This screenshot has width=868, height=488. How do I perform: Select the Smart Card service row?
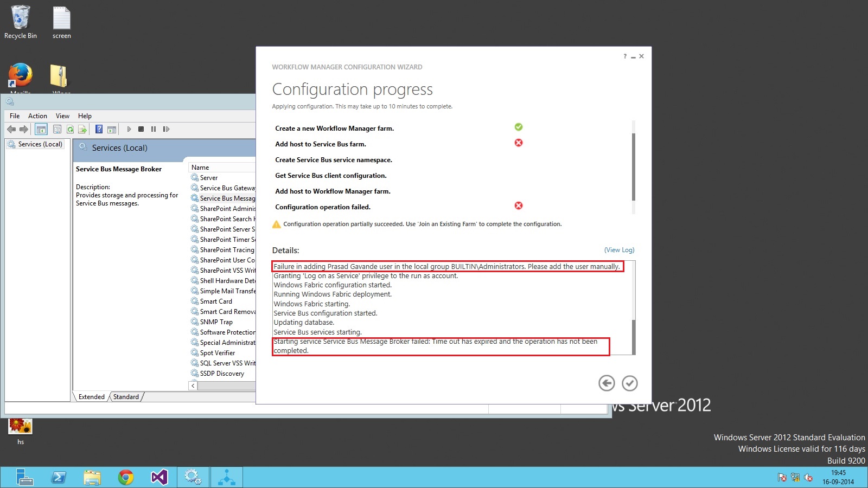pos(222,301)
